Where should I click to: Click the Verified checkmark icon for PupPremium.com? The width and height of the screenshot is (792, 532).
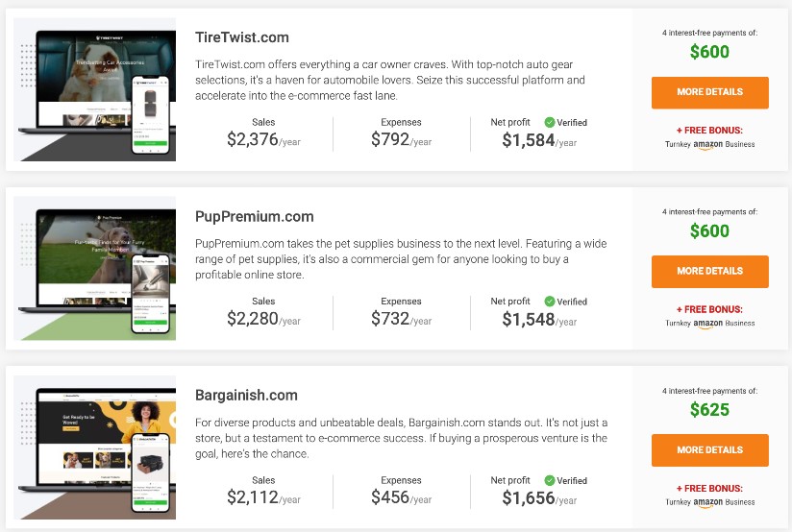tap(550, 302)
